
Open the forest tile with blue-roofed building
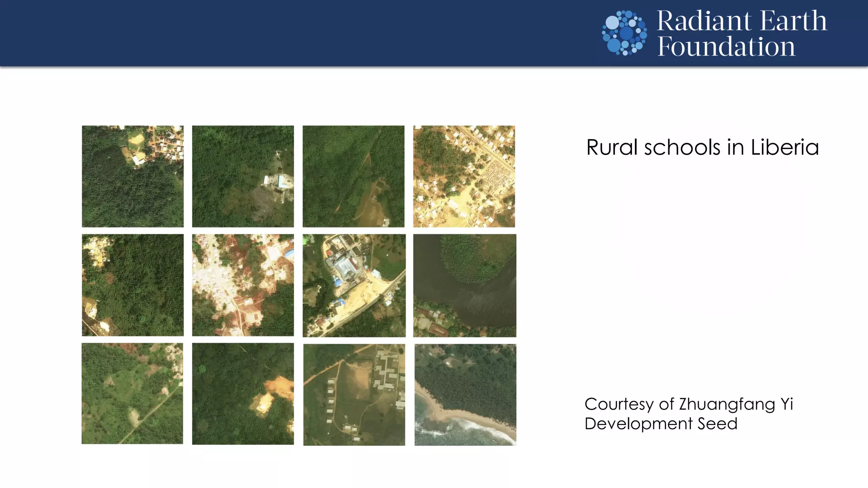(243, 176)
